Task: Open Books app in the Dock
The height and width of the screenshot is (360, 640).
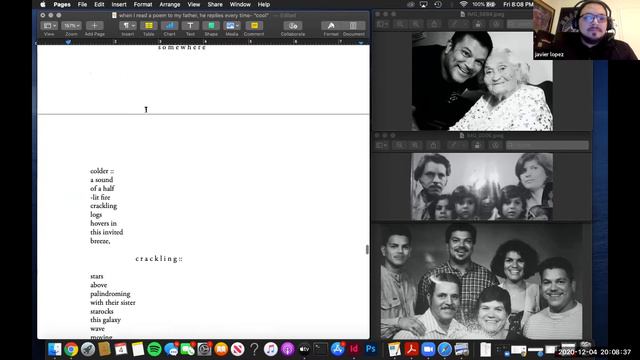Action: (221, 349)
